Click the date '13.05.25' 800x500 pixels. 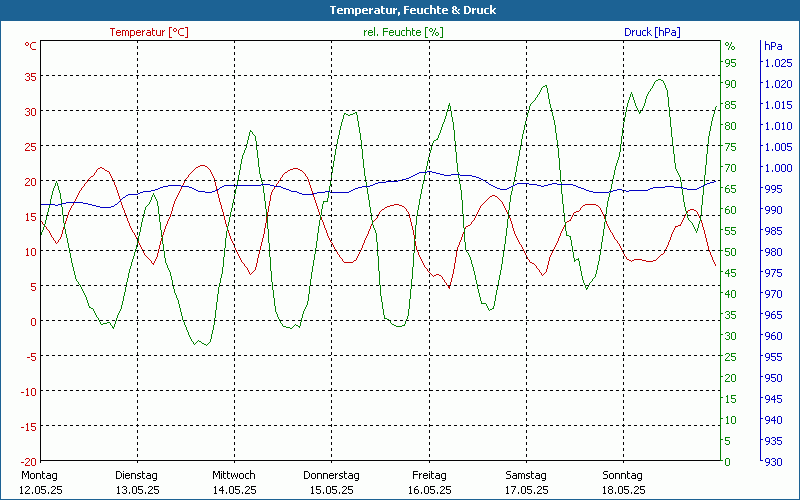click(x=138, y=490)
